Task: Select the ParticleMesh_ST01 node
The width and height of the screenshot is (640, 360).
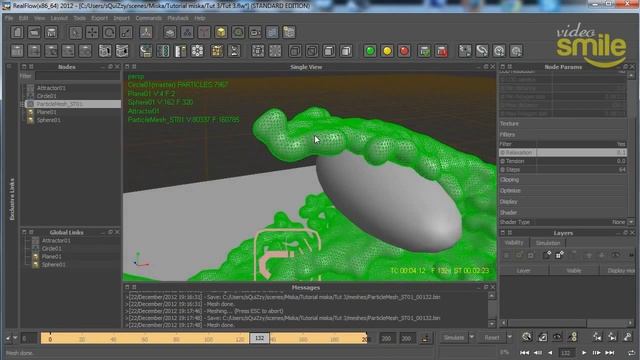Action: click(x=73, y=104)
